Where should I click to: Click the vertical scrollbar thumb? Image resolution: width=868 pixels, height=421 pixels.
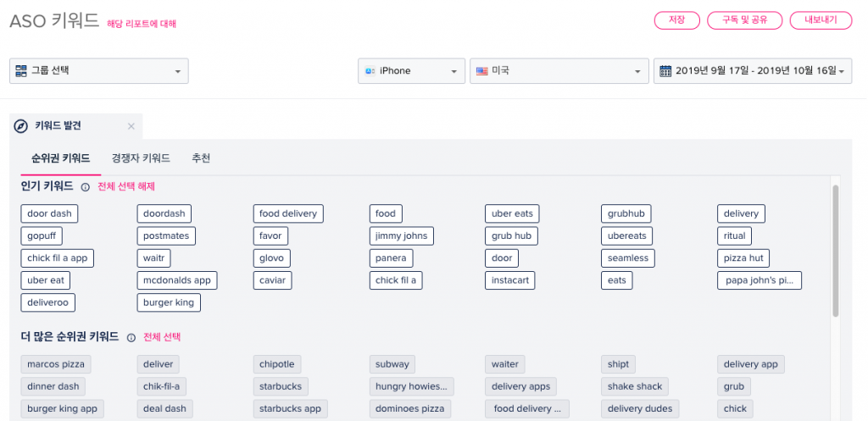tap(835, 252)
